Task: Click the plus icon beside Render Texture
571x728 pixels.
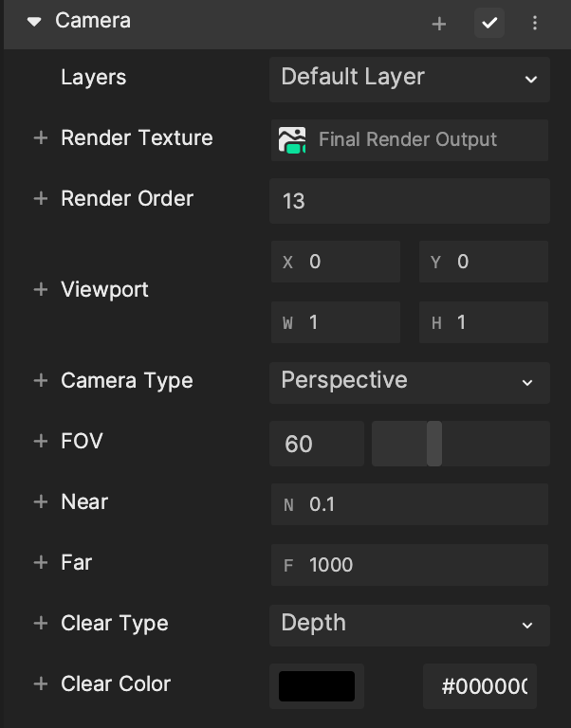Action: coord(41,137)
